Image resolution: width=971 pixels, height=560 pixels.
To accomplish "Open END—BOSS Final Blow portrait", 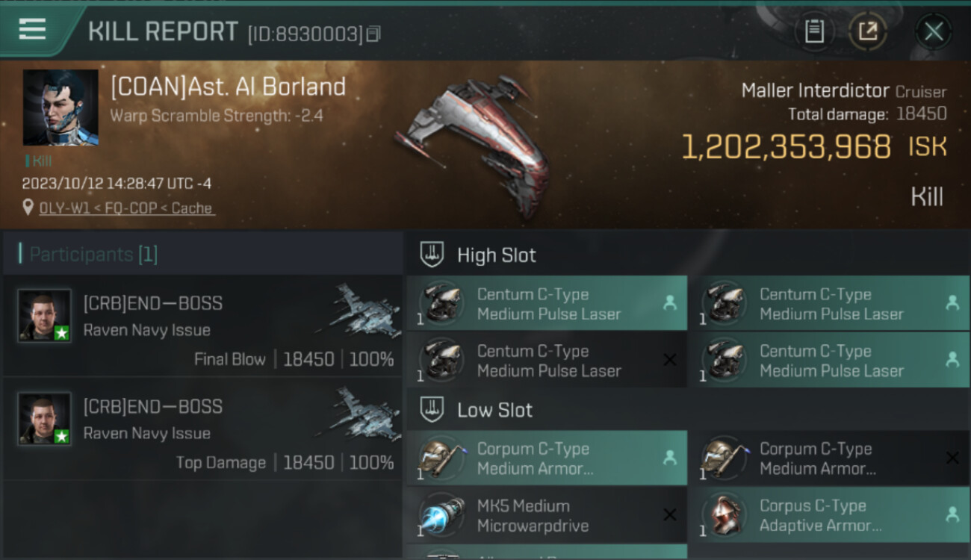I will pos(45,316).
